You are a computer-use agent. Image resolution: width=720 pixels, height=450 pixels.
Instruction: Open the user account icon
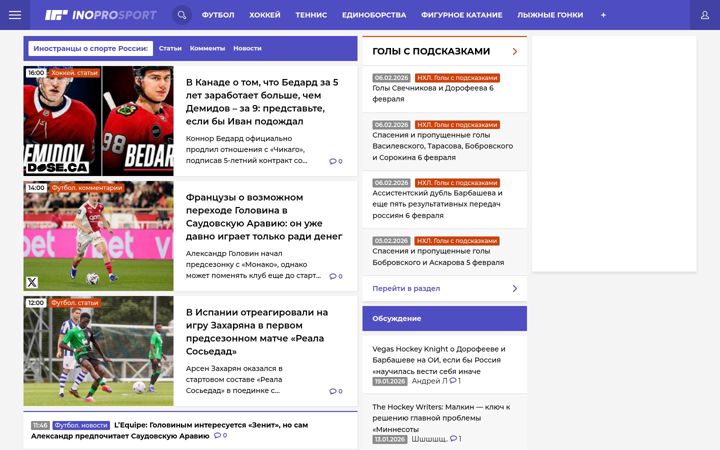click(705, 15)
